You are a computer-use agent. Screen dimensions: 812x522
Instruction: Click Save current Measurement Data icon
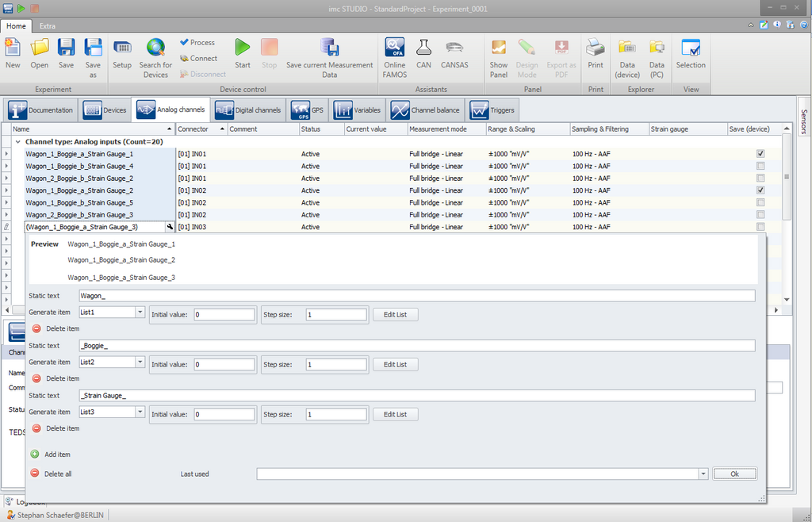[329, 48]
